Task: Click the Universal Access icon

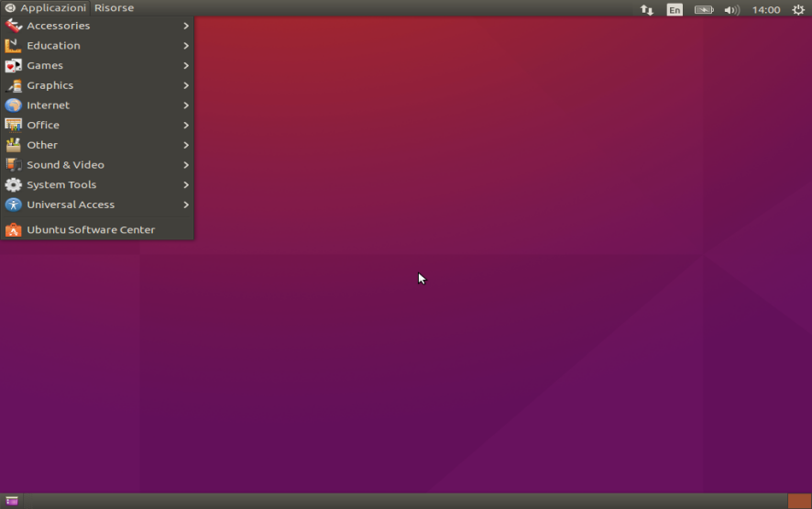Action: tap(13, 205)
